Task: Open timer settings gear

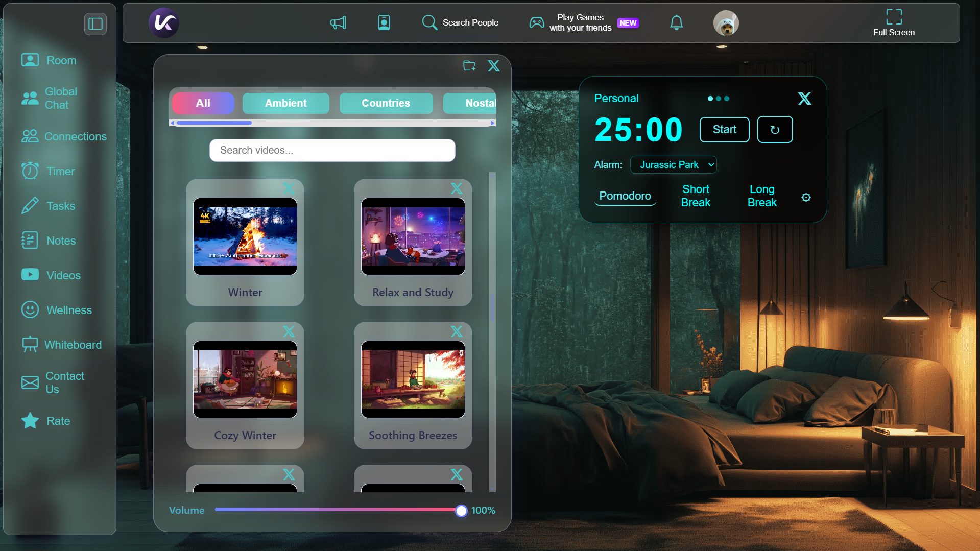Action: coord(806,197)
